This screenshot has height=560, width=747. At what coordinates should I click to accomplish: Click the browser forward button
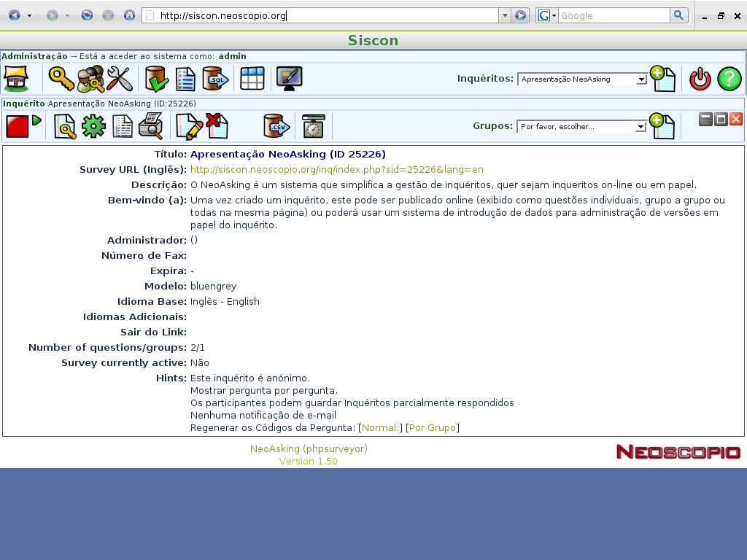52,16
